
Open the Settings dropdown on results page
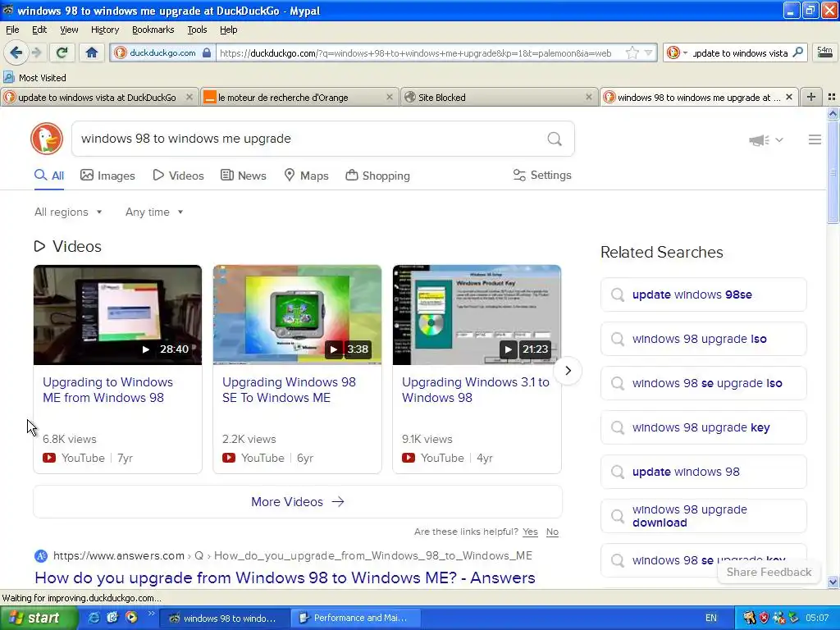pos(542,176)
